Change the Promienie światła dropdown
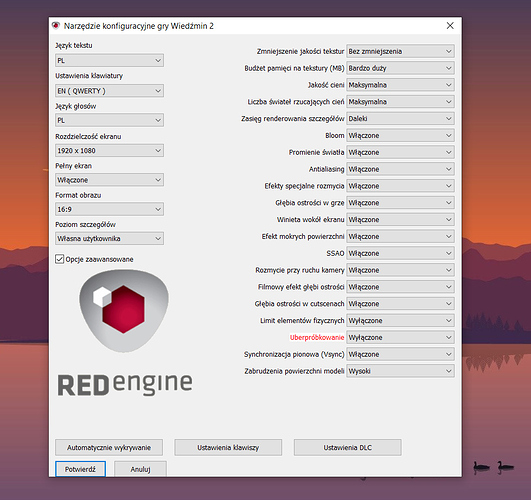Screen dimensions: 531x500 pos(400,152)
